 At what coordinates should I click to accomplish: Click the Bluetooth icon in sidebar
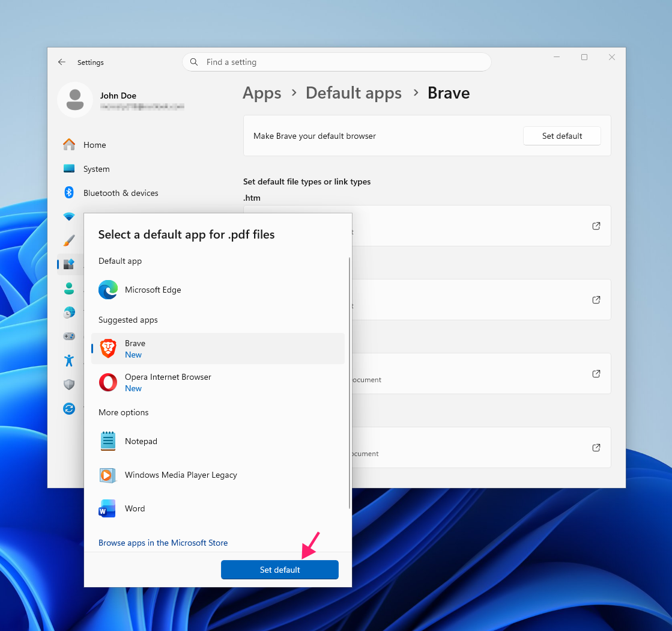[x=69, y=192]
